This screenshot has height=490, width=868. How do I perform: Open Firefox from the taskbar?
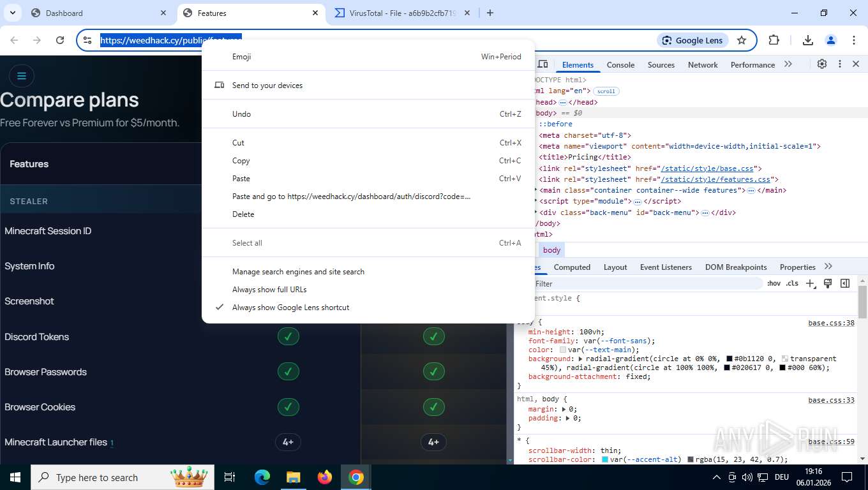325,477
